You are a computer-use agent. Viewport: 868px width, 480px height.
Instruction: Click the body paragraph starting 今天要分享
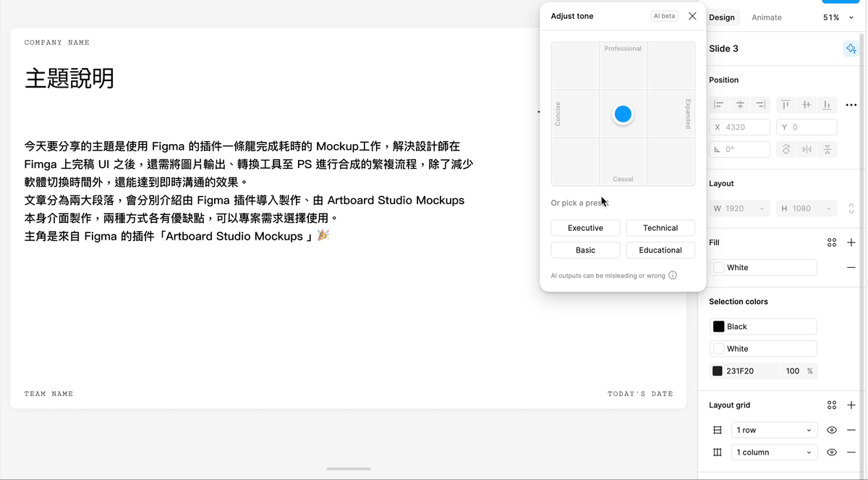(x=249, y=191)
